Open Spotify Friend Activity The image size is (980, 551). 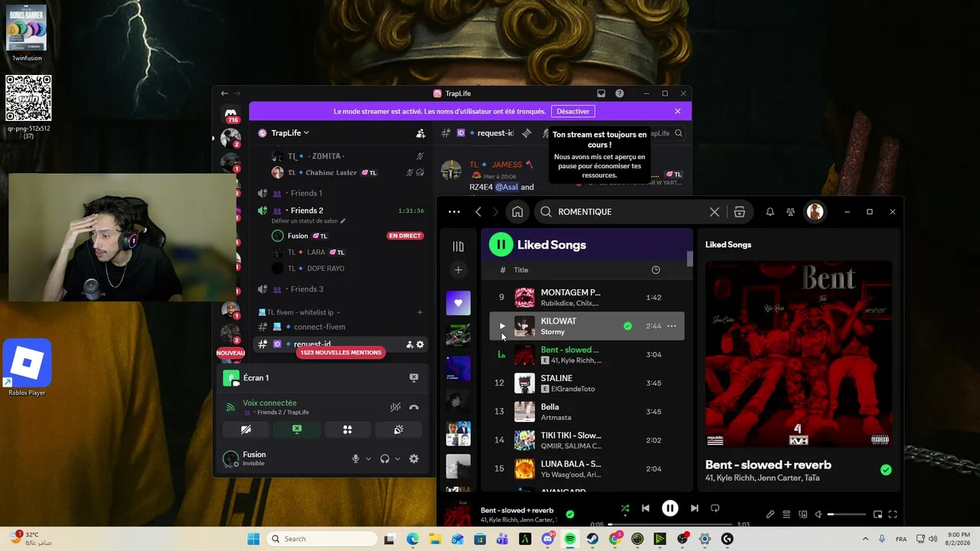click(791, 212)
